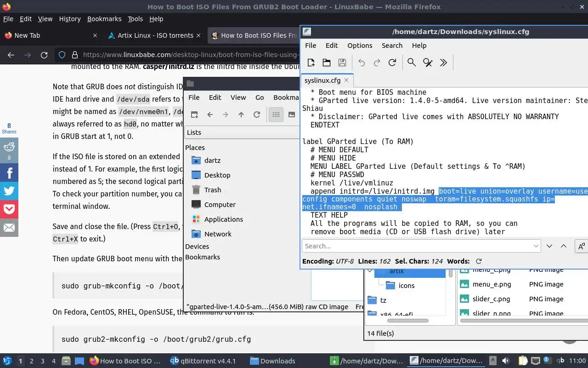Find previous match with the up chevron

pyautogui.click(x=564, y=246)
